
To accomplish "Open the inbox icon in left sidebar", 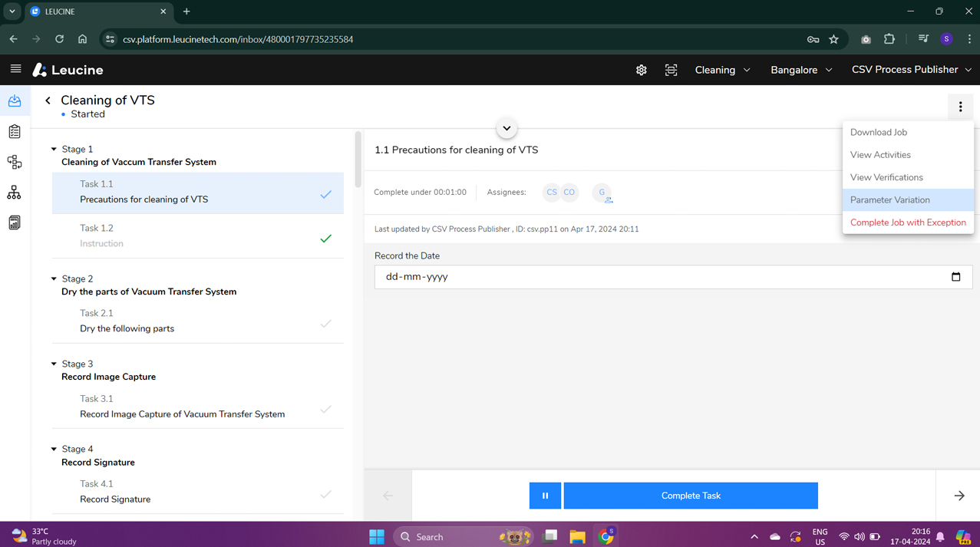I will coord(15,101).
